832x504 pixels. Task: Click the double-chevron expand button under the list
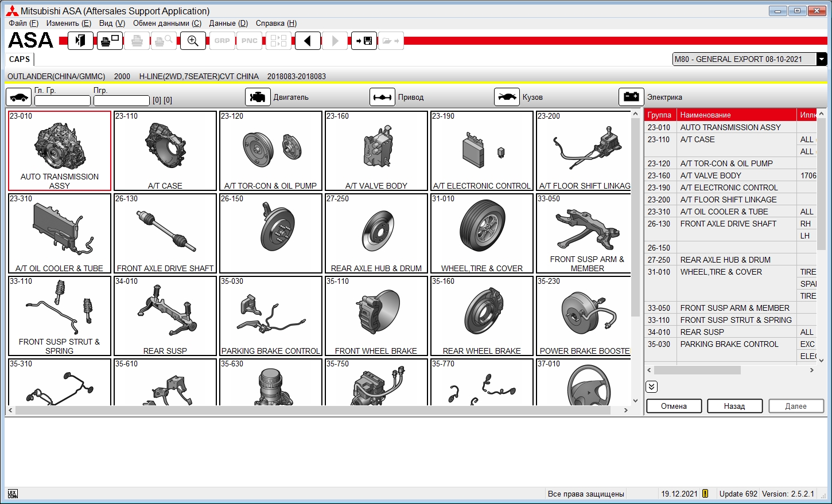[x=651, y=386]
